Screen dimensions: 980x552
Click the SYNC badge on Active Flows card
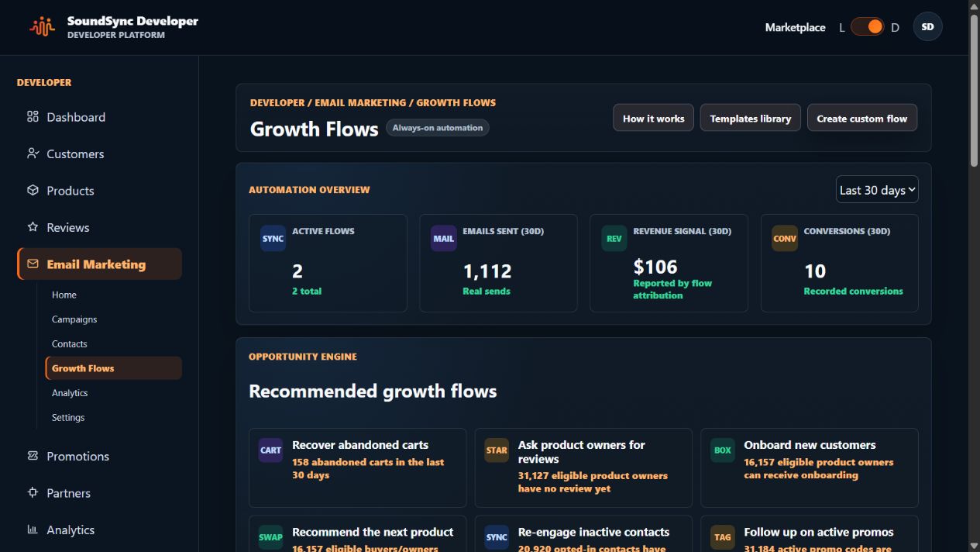(273, 239)
